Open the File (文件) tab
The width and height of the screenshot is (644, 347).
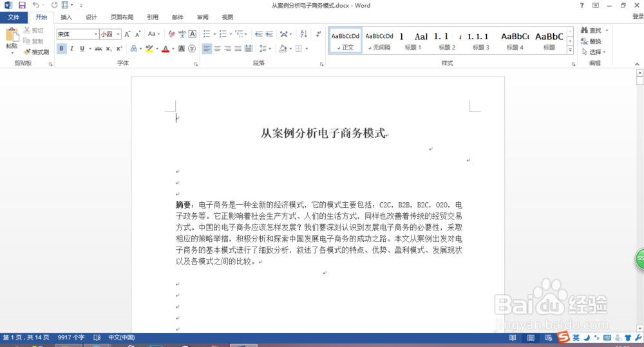(14, 17)
